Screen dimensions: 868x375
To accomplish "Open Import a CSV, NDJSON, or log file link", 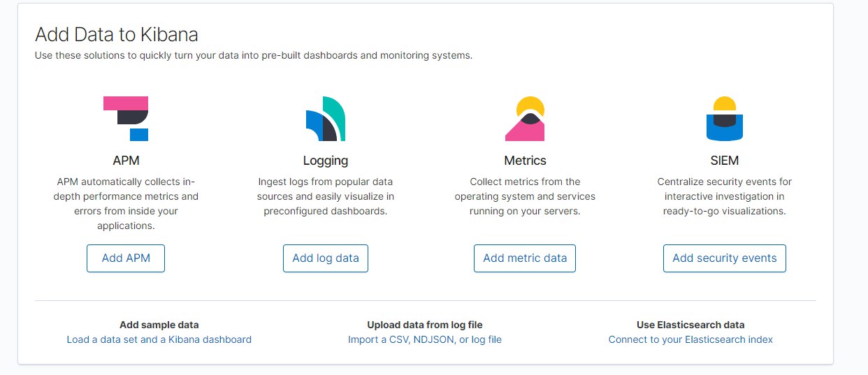I will click(425, 339).
